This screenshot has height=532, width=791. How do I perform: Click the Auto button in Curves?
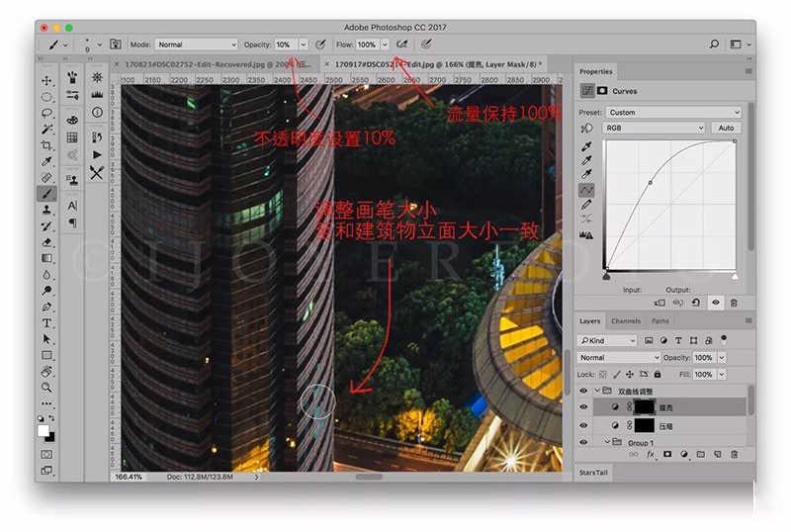pyautogui.click(x=726, y=128)
